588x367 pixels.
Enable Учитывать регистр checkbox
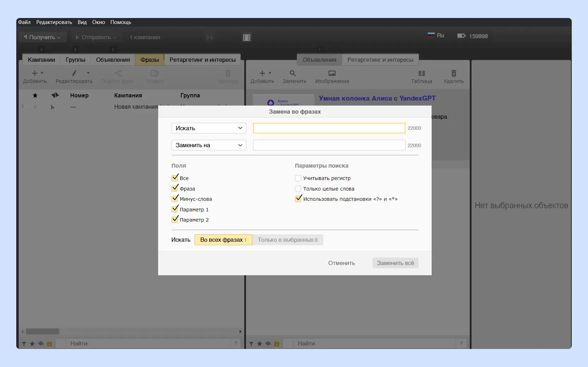[298, 178]
